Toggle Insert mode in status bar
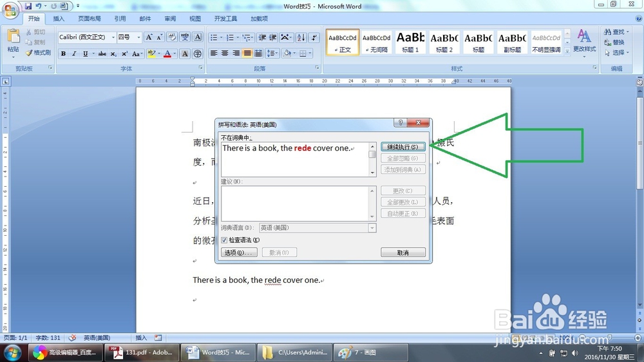The height and width of the screenshot is (362, 644). click(141, 338)
